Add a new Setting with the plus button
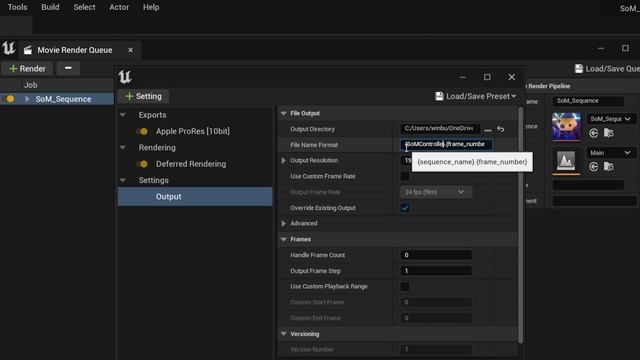This screenshot has height=360, width=640. (x=144, y=96)
